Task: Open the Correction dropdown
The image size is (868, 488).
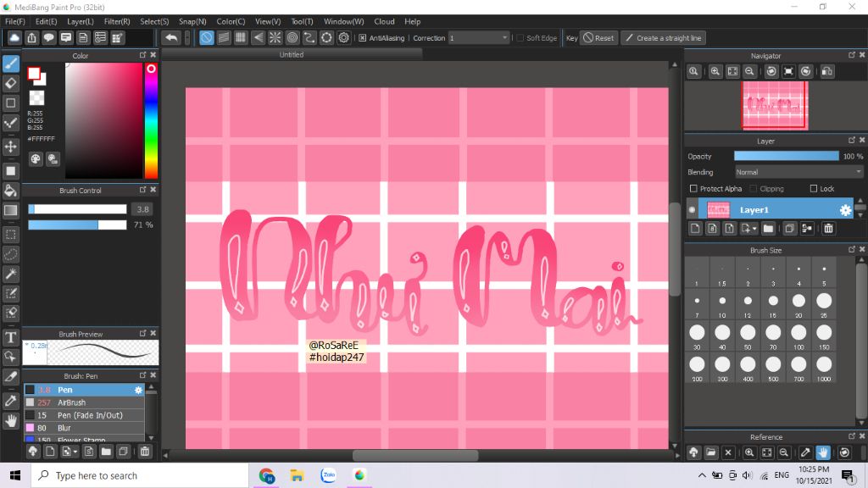Action: pos(478,37)
